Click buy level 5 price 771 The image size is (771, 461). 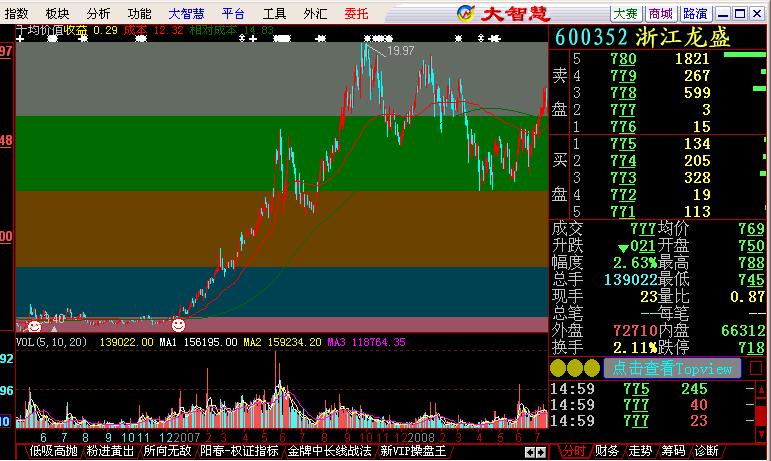(x=623, y=211)
